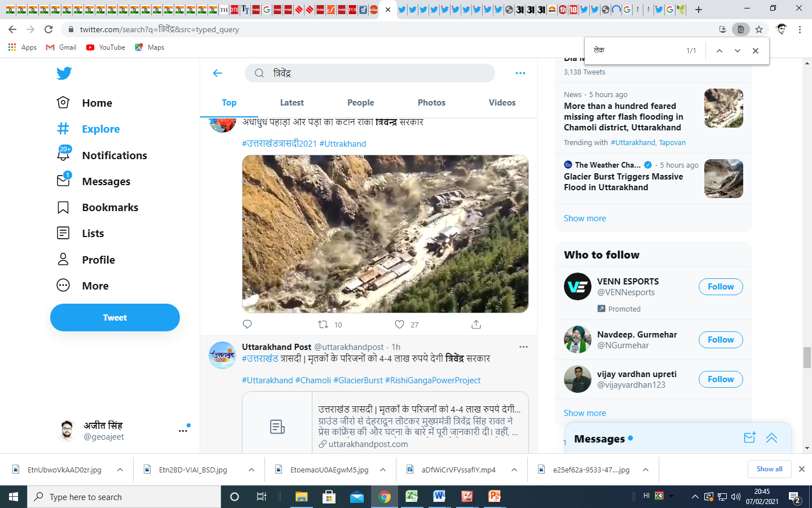Viewport: 812px width, 508px height.
Task: Click the blue Tweet button
Action: point(115,317)
